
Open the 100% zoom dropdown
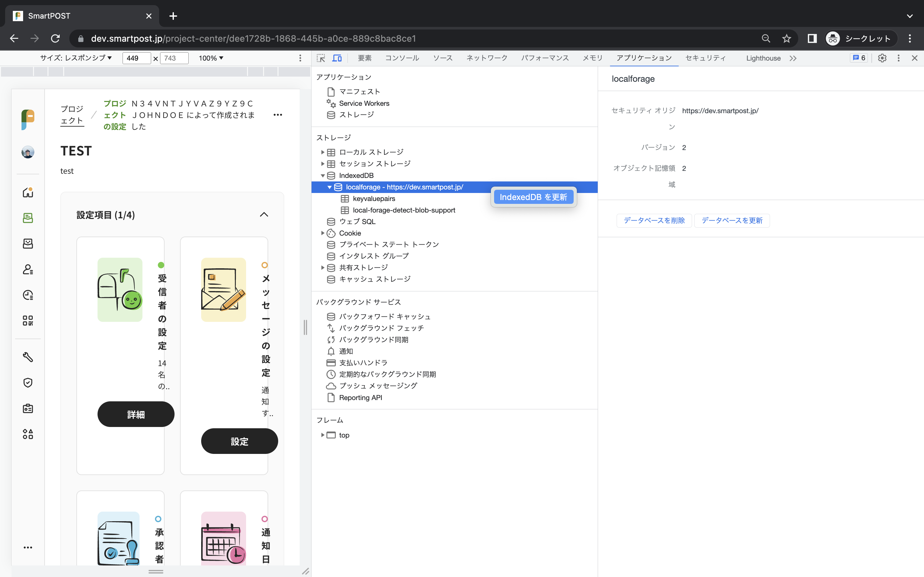211,58
